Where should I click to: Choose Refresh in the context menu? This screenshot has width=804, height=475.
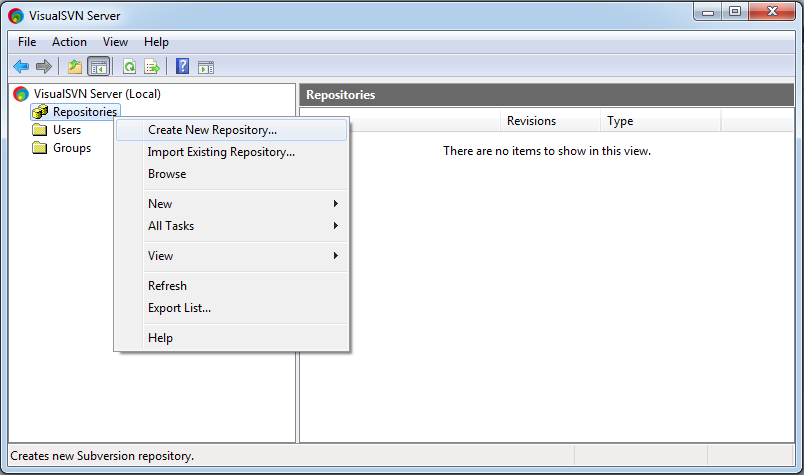[x=231, y=286]
